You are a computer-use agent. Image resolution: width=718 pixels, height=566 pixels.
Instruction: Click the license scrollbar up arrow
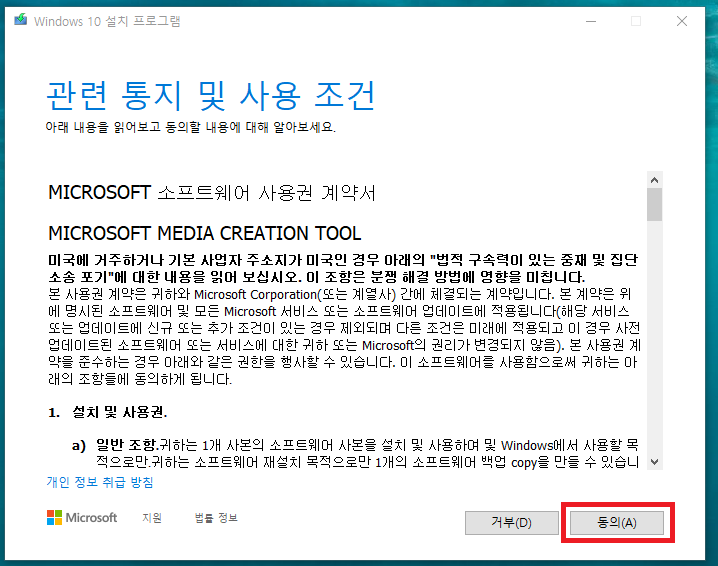(655, 180)
